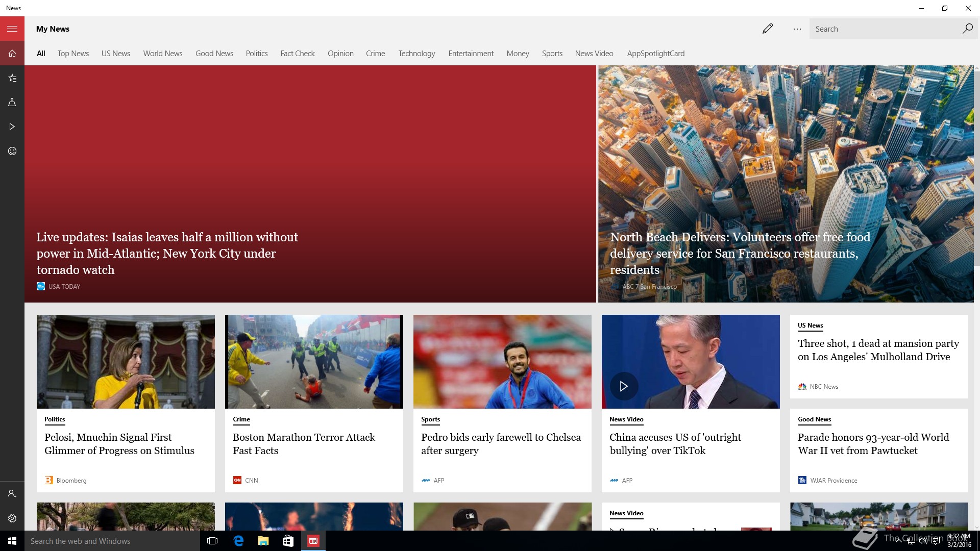Read Pedro bids early farewell to Chelsea

click(501, 444)
